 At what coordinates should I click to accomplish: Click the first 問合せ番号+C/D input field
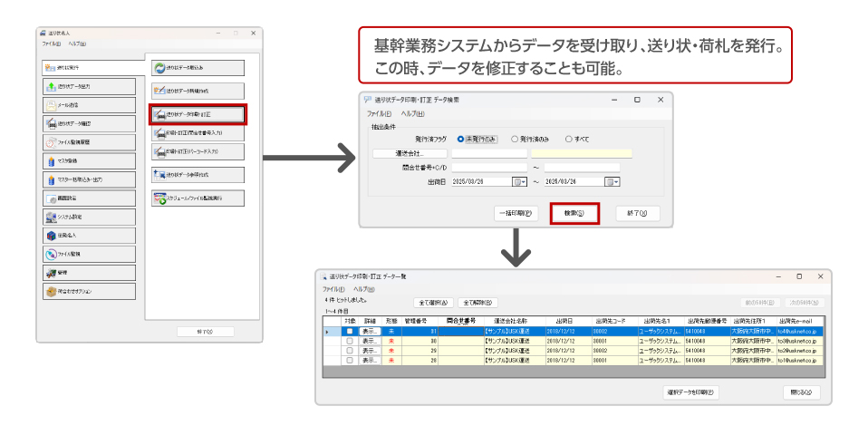[489, 167]
